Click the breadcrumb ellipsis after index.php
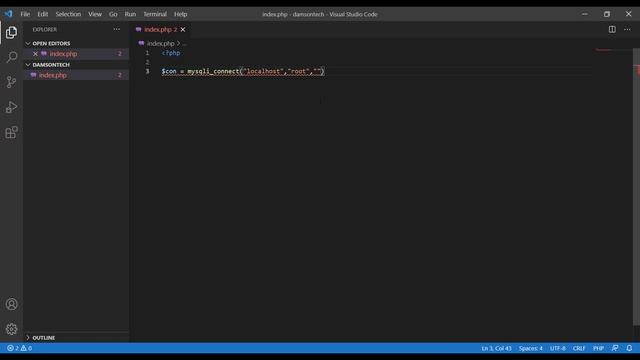 [x=184, y=43]
